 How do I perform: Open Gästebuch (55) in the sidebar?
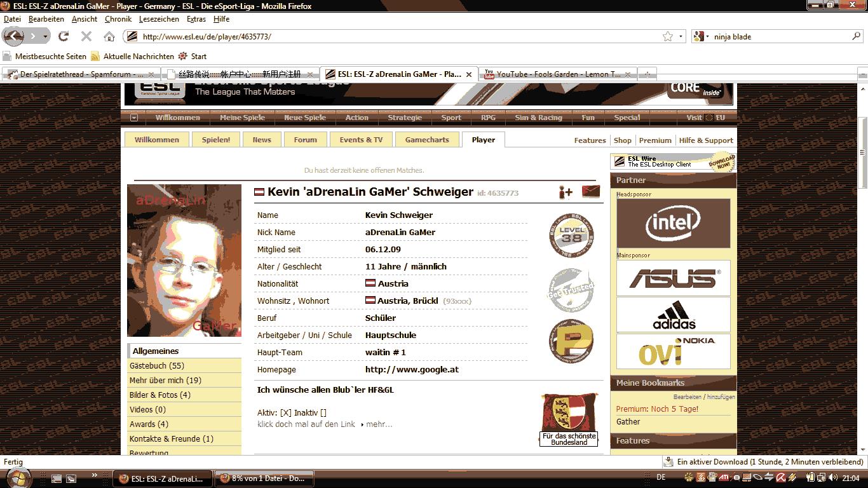(157, 366)
